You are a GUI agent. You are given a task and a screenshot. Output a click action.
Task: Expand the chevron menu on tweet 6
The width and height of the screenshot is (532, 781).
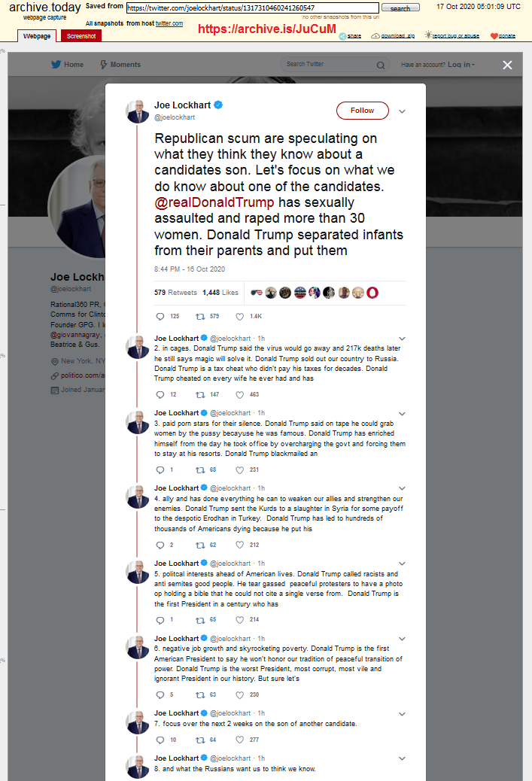(x=402, y=639)
